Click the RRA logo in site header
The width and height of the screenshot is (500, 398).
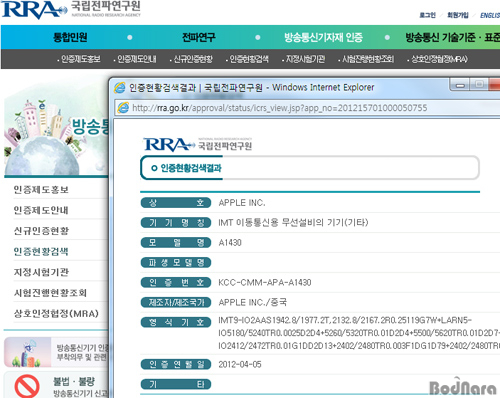click(x=71, y=9)
